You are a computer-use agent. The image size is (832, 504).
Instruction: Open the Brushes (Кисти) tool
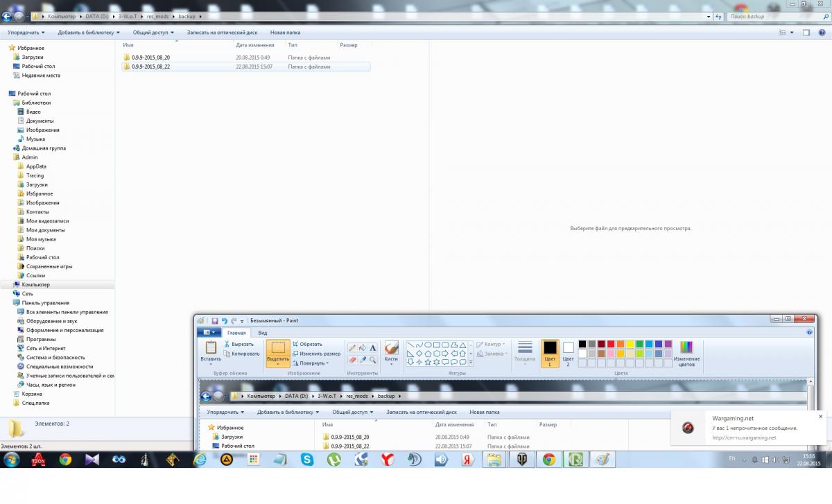(x=391, y=352)
